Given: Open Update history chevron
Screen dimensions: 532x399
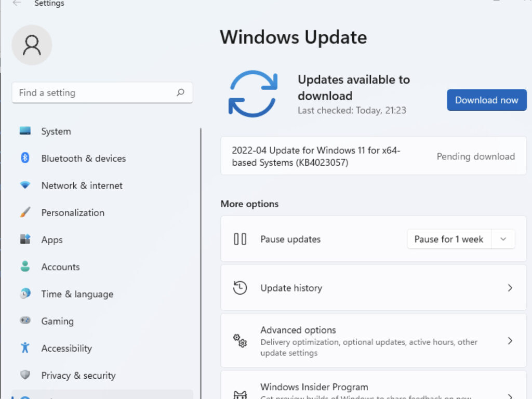Looking at the screenshot, I should coord(510,288).
